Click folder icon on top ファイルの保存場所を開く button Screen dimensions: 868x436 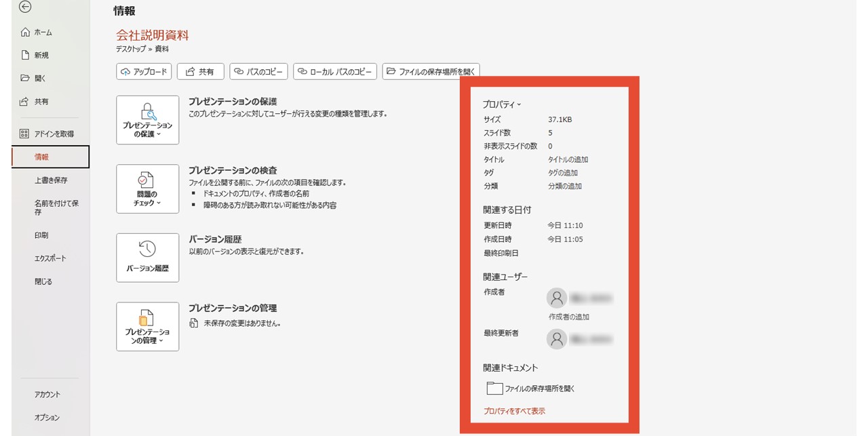pos(391,71)
